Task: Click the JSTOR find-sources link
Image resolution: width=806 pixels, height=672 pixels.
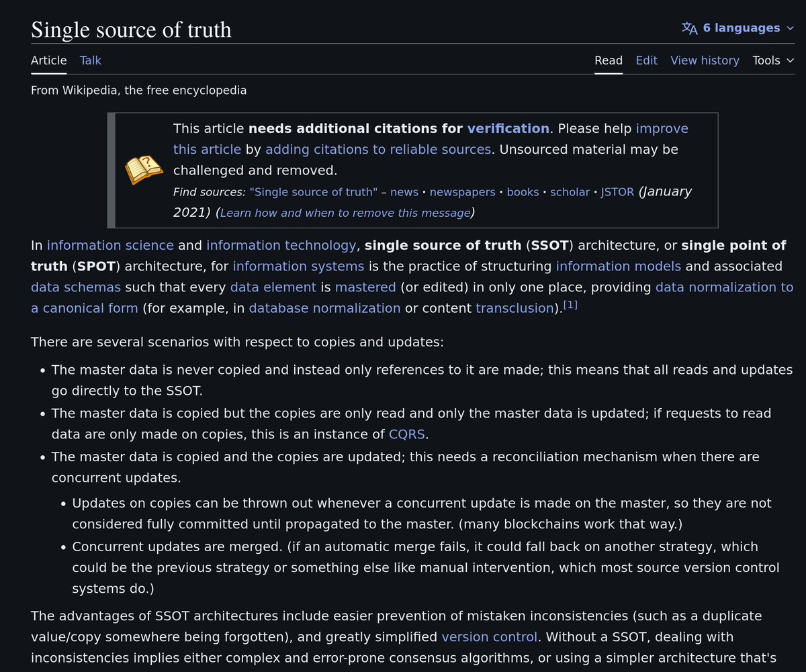Action: [x=617, y=192]
